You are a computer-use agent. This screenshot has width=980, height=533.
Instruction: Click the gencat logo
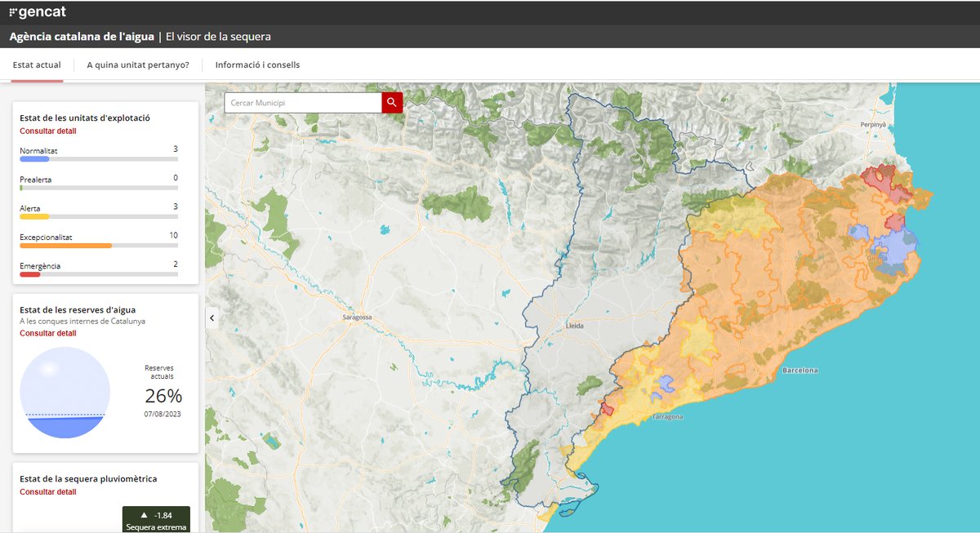pos(38,12)
